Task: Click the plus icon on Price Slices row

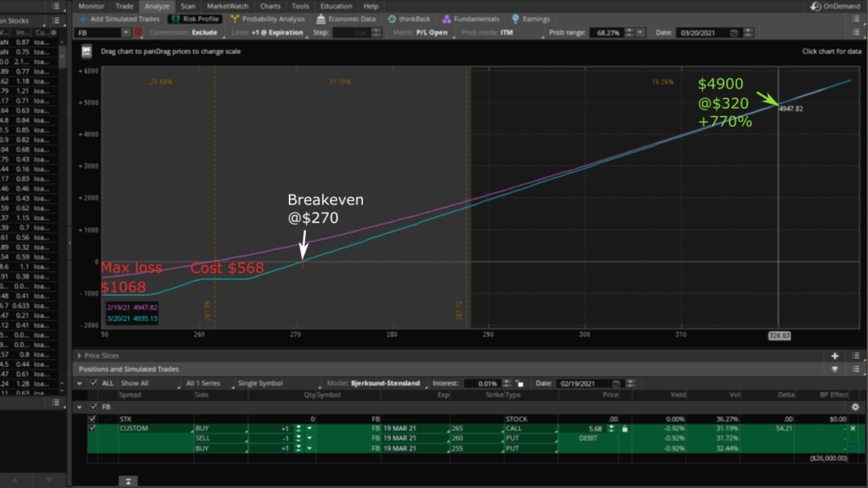Action: click(835, 356)
